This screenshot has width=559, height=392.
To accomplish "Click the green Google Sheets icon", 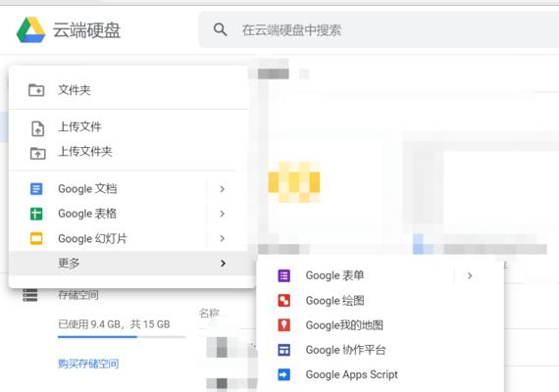I will click(36, 214).
